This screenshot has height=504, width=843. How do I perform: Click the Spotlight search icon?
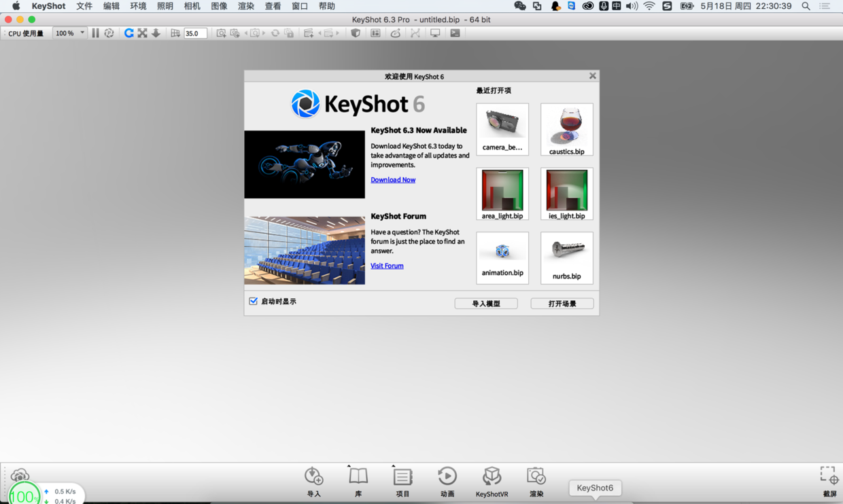point(806,6)
